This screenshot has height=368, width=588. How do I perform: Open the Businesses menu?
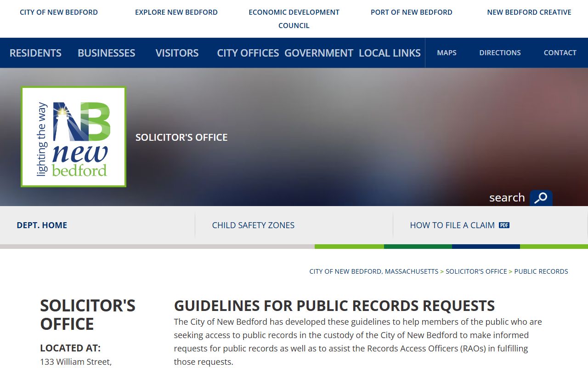coord(107,53)
